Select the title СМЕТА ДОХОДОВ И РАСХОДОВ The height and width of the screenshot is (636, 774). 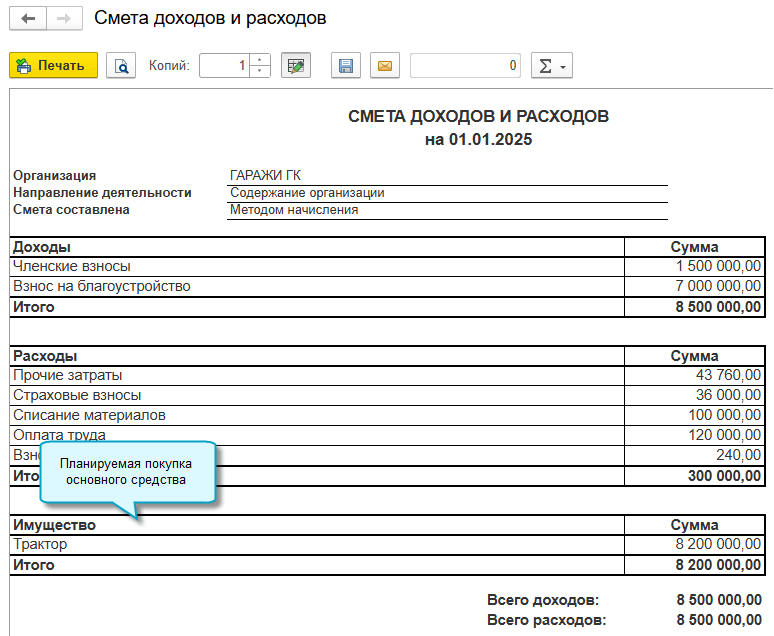478,117
